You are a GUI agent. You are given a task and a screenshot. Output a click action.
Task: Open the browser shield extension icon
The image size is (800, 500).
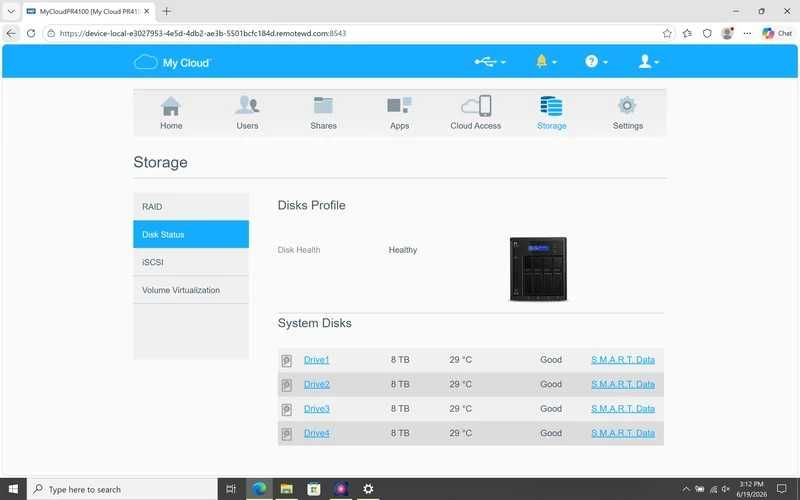click(x=707, y=33)
